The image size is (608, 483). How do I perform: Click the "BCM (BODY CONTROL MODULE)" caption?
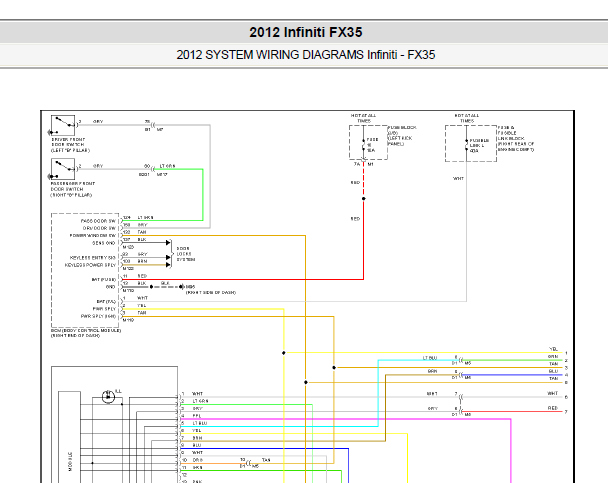pyautogui.click(x=86, y=331)
